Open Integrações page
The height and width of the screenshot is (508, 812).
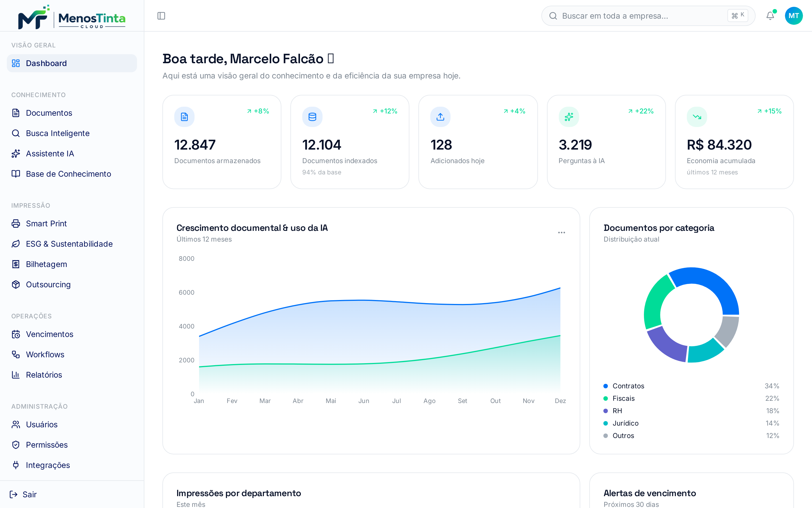[x=72, y=465]
